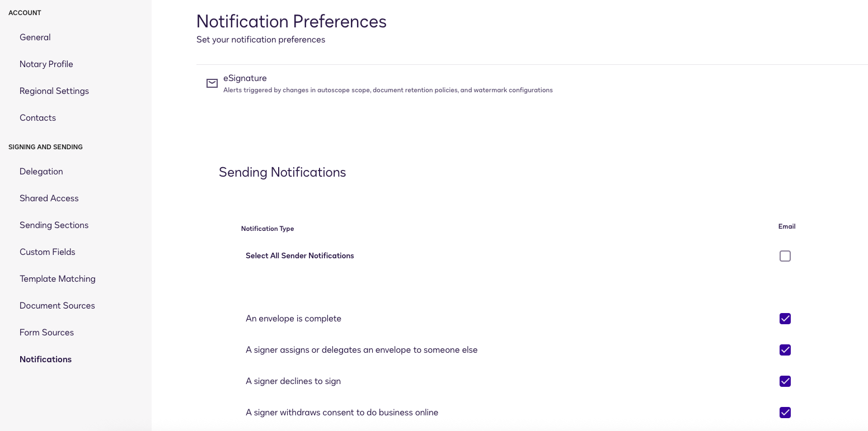The image size is (868, 431).
Task: Open Template Matching settings
Action: pos(58,279)
